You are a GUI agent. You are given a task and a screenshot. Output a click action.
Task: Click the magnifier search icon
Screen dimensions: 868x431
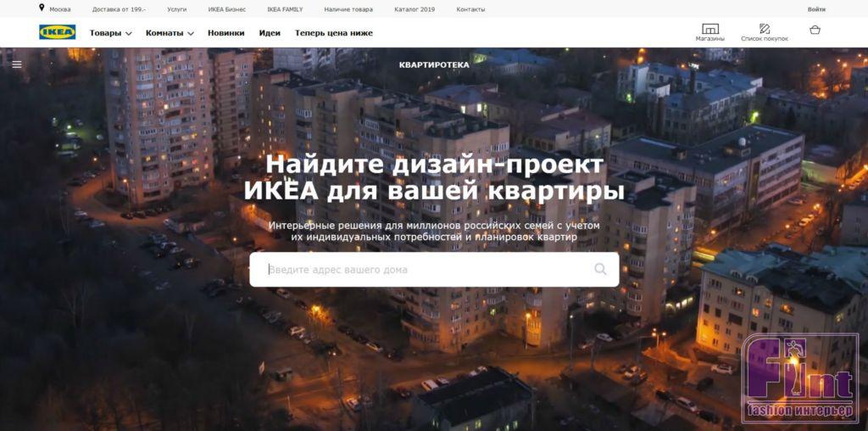600,269
